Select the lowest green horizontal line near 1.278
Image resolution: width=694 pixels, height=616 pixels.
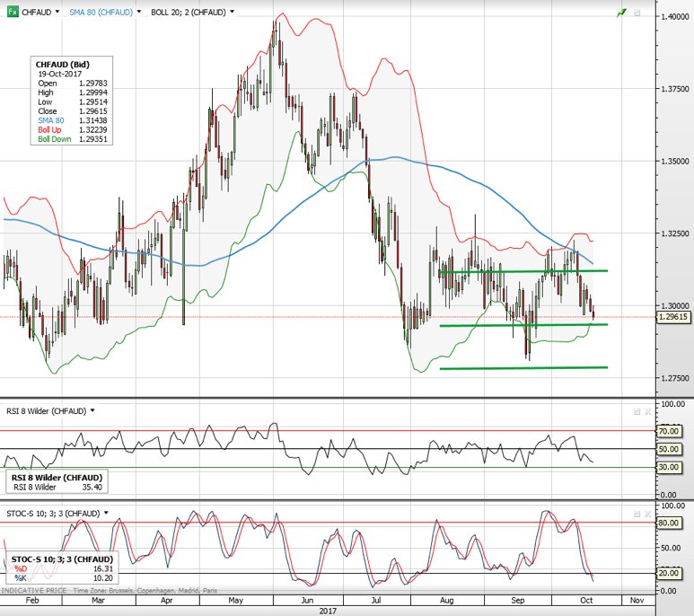(523, 368)
